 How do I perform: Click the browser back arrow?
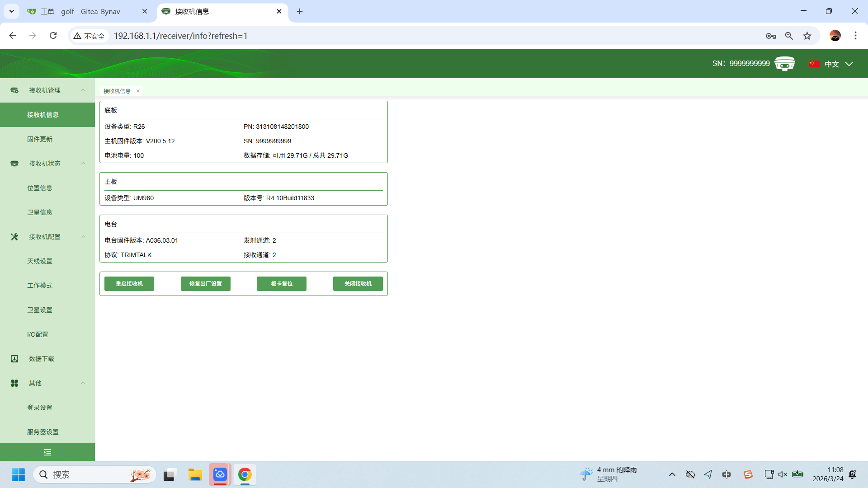click(13, 36)
